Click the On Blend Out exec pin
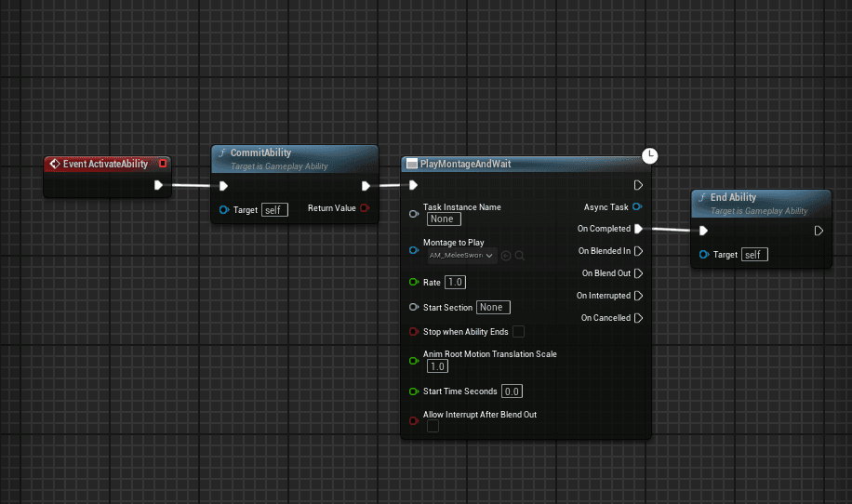 pos(638,273)
